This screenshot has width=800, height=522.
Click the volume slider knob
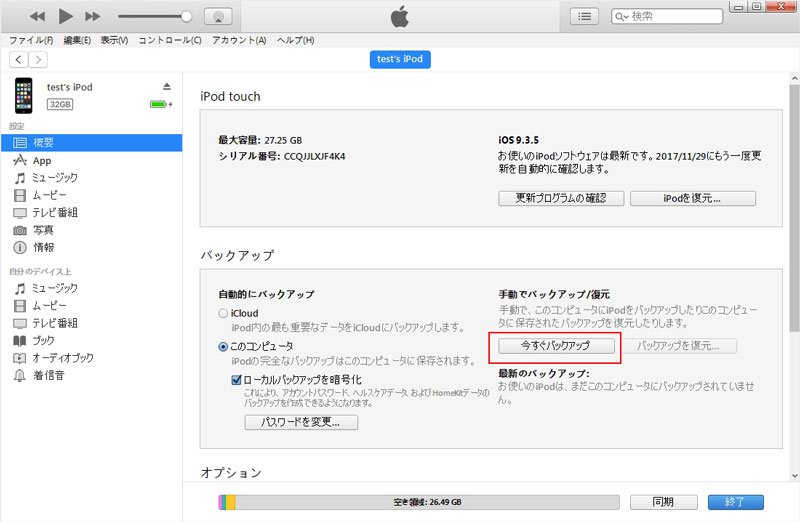click(x=187, y=16)
